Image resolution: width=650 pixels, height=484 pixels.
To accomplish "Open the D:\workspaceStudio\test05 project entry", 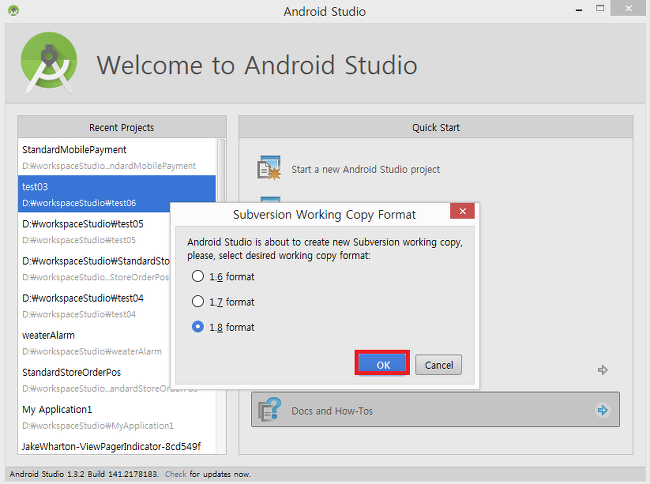I will pyautogui.click(x=95, y=231).
